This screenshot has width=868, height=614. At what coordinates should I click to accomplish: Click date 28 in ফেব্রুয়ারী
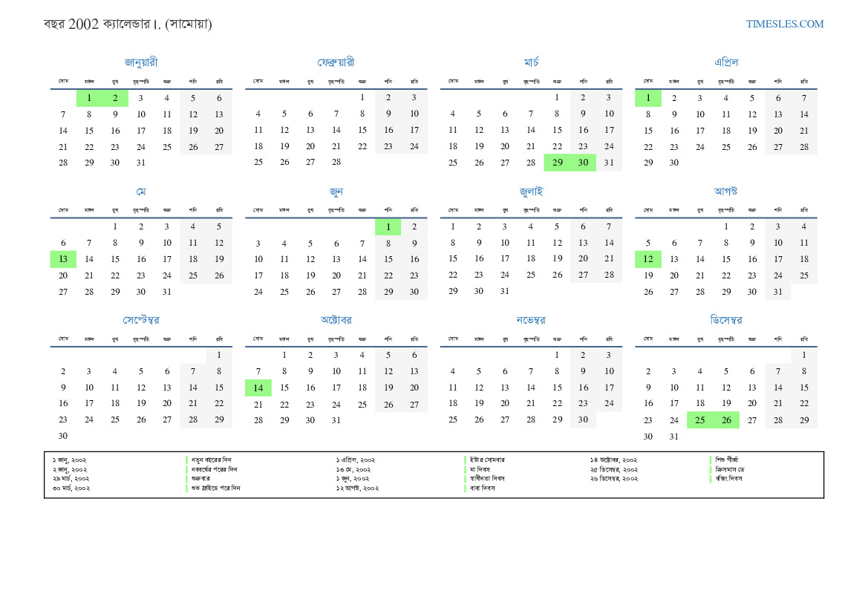(x=336, y=162)
